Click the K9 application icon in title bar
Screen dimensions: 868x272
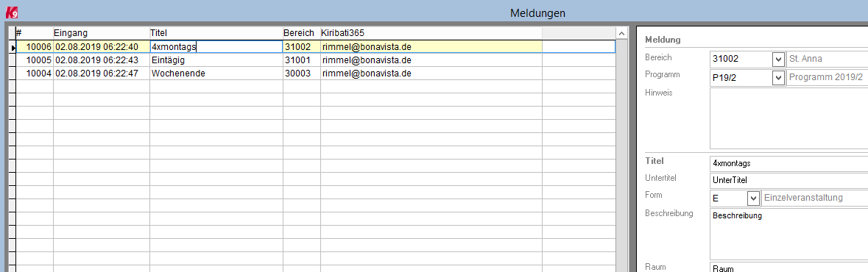tap(11, 11)
